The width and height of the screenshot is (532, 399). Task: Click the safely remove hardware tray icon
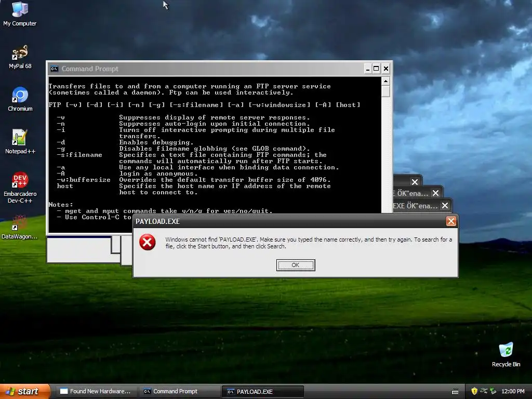coord(493,391)
